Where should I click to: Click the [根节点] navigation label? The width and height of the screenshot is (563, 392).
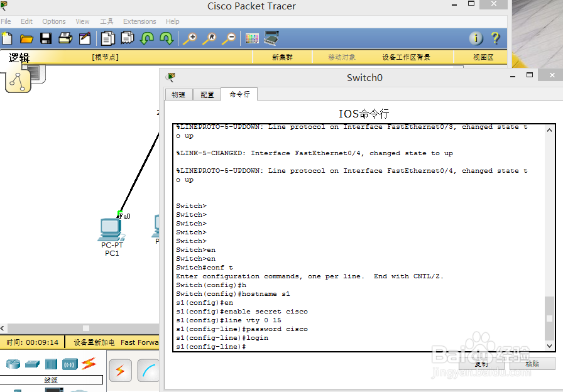pos(105,57)
